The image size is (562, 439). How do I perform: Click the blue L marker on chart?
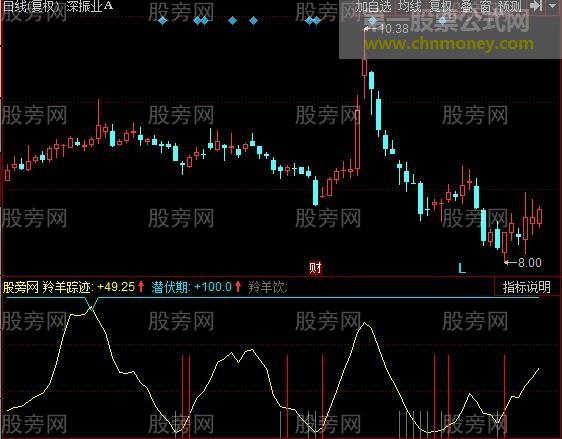pos(462,268)
